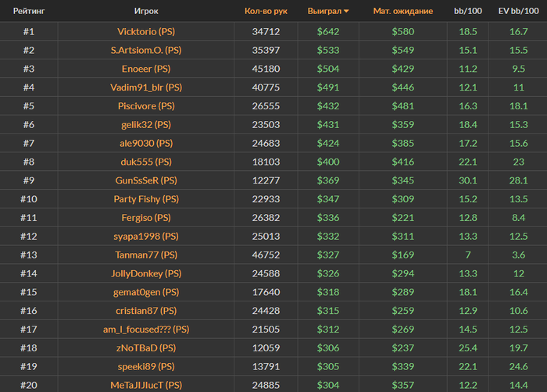The height and width of the screenshot is (392, 547).
Task: Click winnings value $642
Action: (x=328, y=32)
